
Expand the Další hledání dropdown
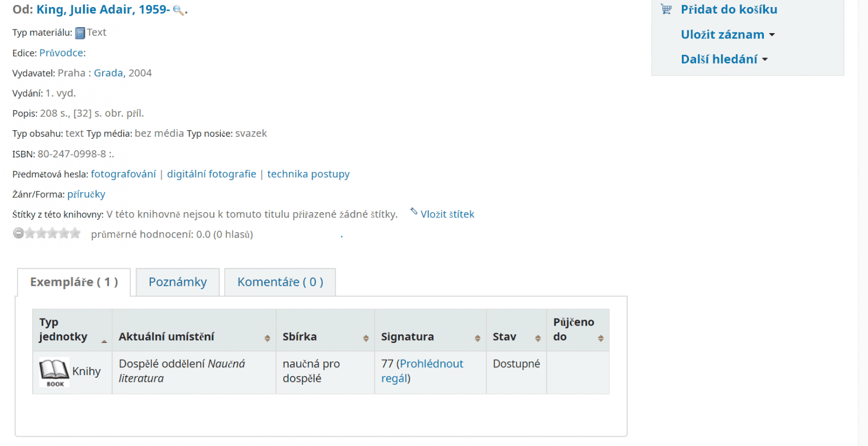pyautogui.click(x=724, y=59)
